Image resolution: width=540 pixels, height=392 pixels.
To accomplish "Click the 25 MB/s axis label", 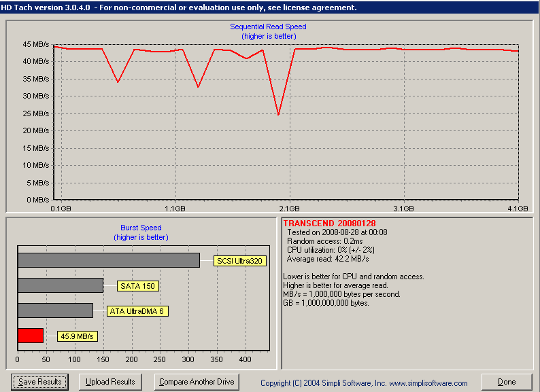I will click(x=36, y=113).
